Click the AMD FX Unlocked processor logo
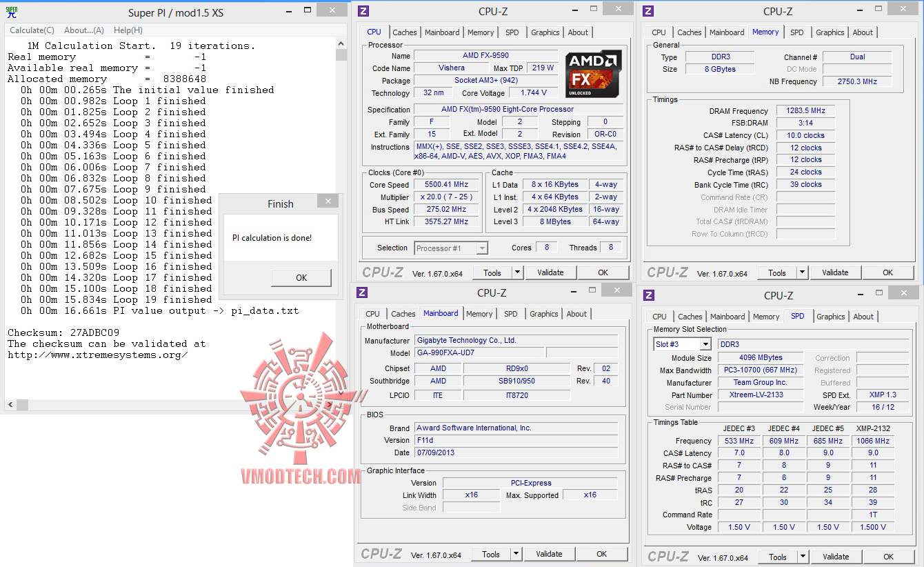Image resolution: width=924 pixels, height=567 pixels. 593,73
